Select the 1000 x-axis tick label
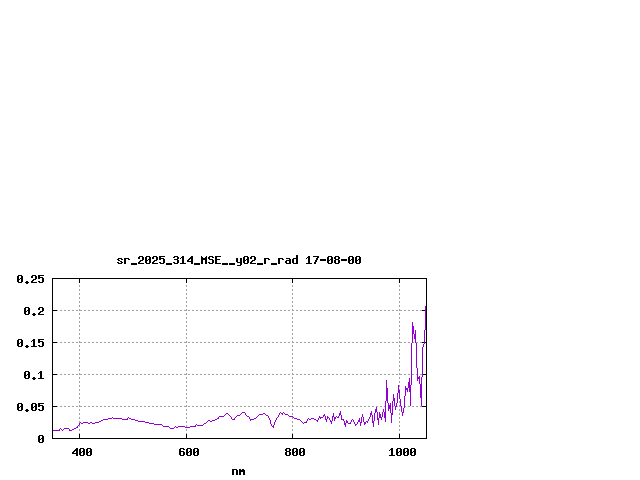 [400, 453]
